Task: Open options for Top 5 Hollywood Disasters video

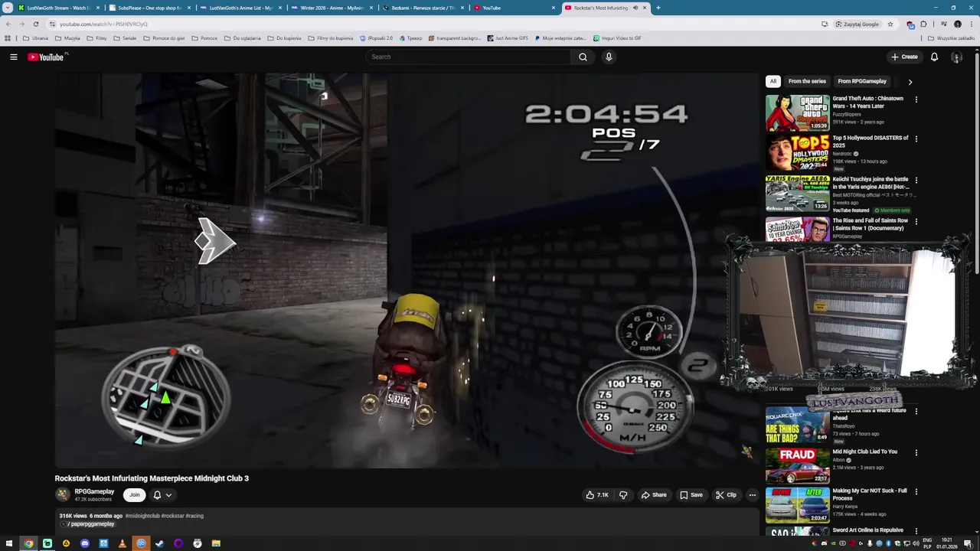Action: pos(916,139)
